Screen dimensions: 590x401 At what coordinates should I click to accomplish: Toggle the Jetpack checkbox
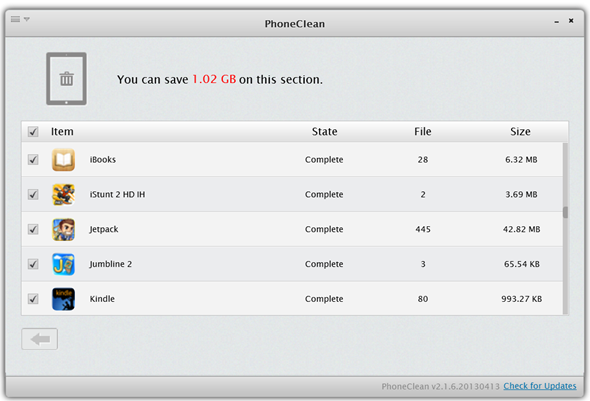33,229
